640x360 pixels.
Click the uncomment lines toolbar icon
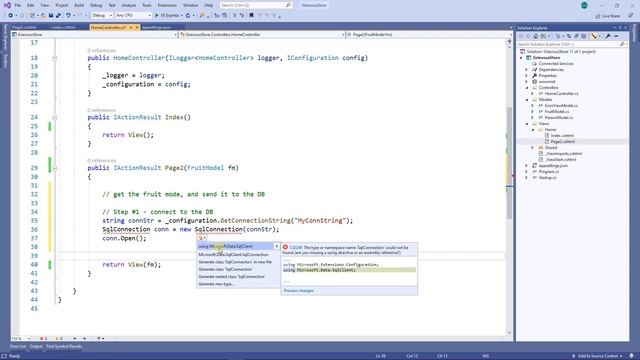point(241,16)
